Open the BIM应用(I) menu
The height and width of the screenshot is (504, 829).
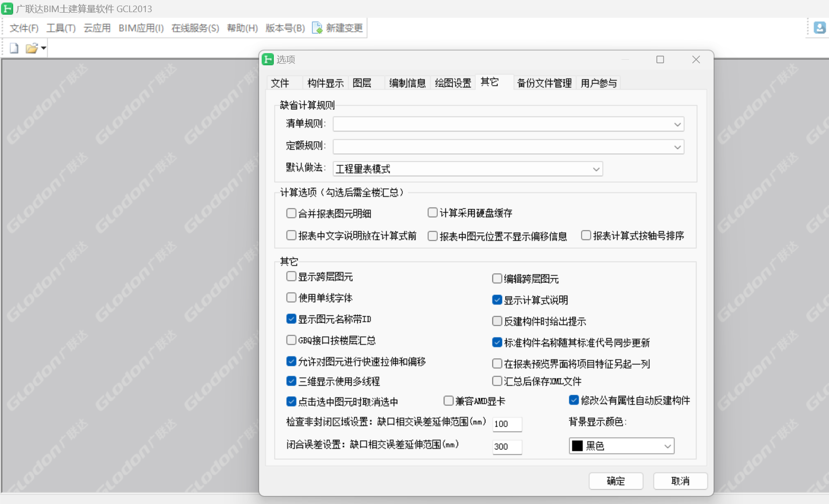[x=141, y=28]
